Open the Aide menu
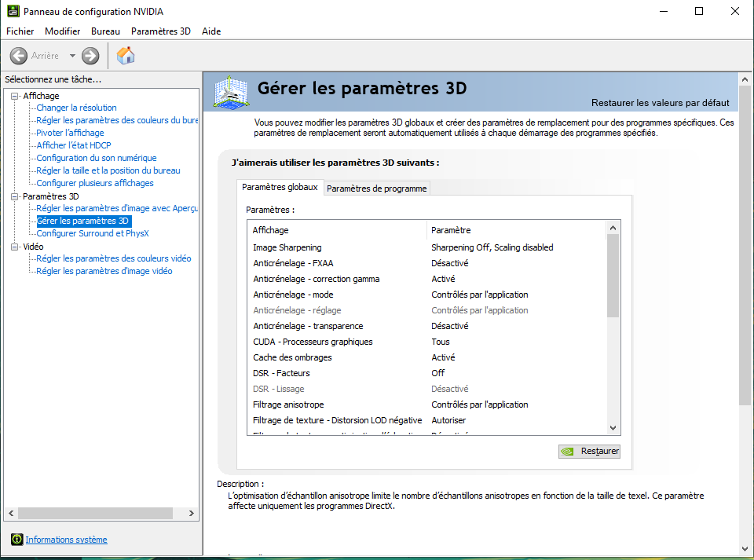 pyautogui.click(x=211, y=31)
